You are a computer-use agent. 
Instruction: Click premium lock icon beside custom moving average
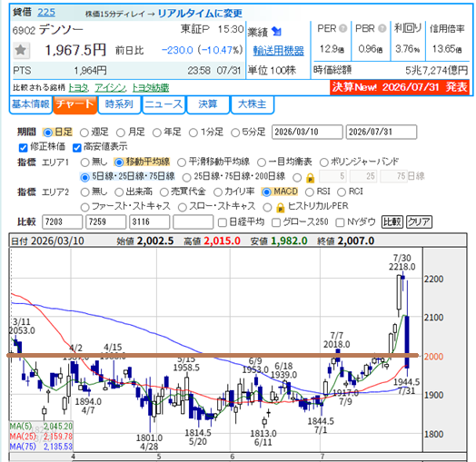coord(310,178)
